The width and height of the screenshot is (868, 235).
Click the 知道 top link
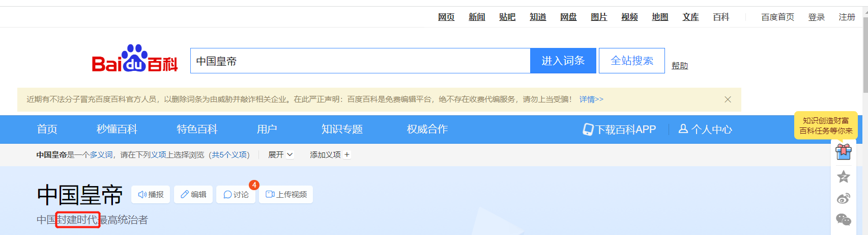538,17
